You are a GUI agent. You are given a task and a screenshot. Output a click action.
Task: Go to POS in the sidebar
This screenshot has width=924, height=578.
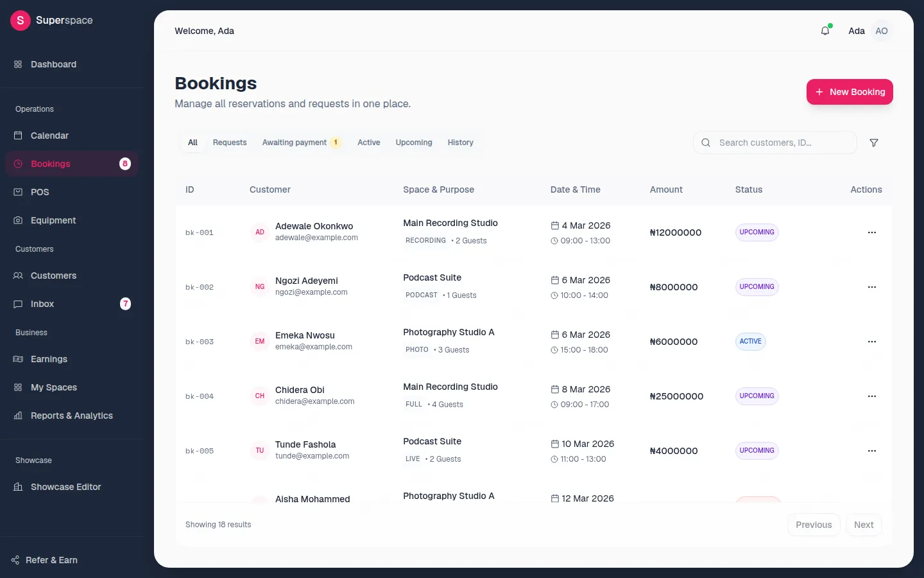[72, 192]
